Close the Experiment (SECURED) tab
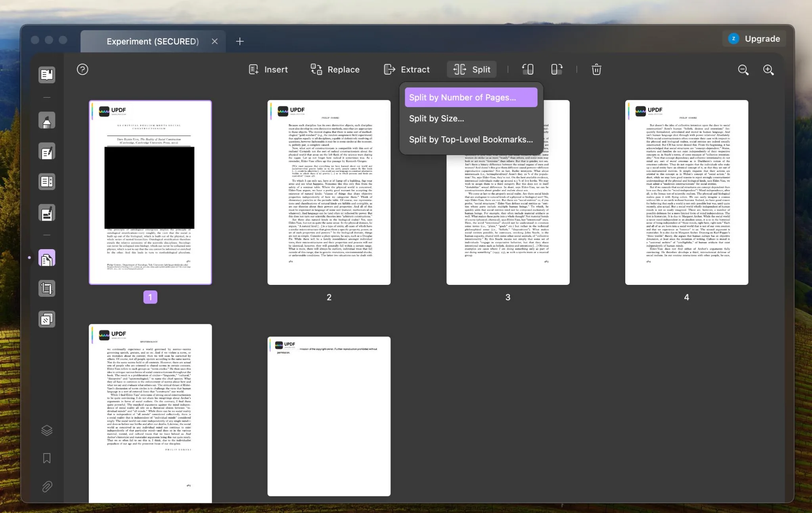 point(214,41)
